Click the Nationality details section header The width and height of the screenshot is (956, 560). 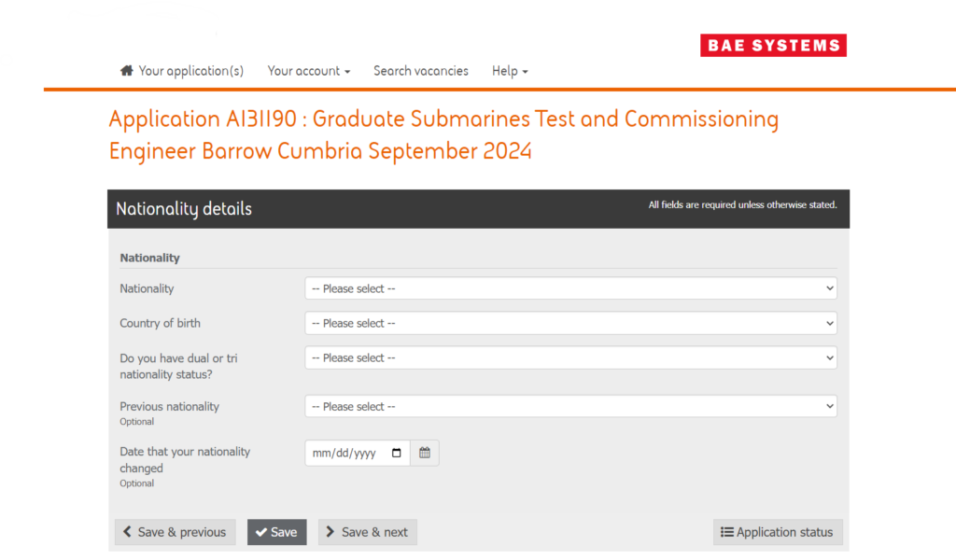coord(478,208)
